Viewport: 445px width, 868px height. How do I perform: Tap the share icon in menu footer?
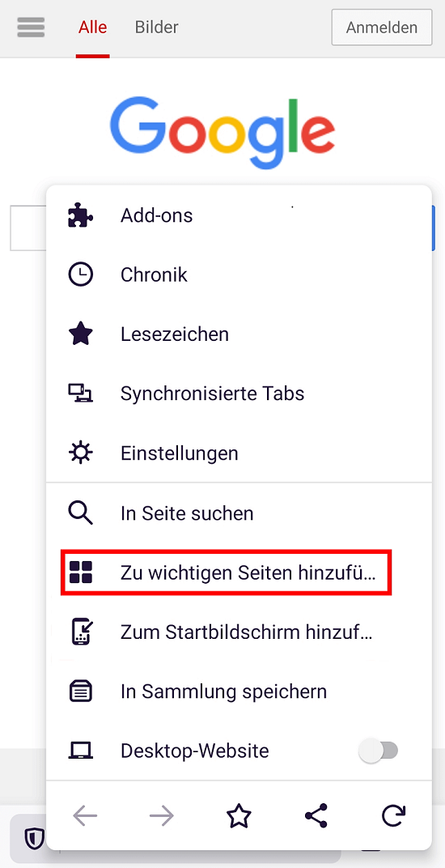[x=316, y=815]
